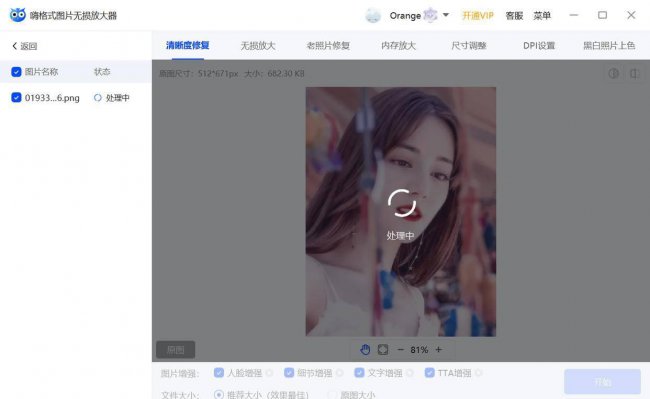Zoom out with the minus icon

click(400, 350)
